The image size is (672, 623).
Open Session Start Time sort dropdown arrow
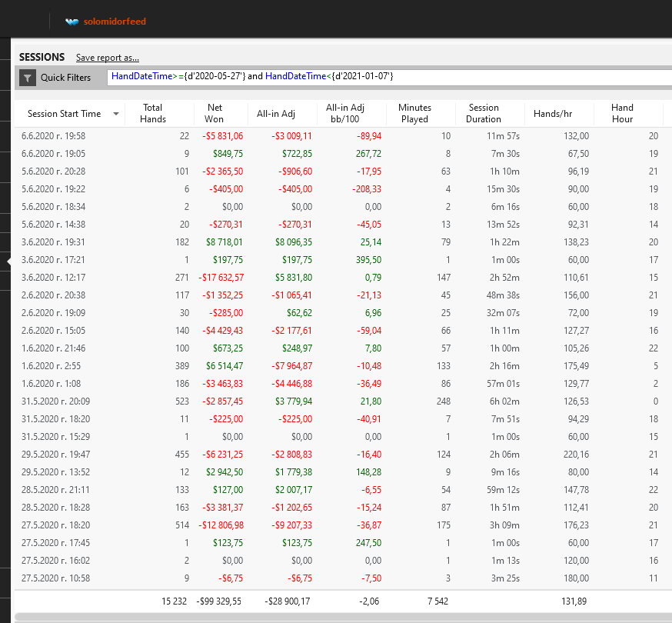[x=116, y=114]
